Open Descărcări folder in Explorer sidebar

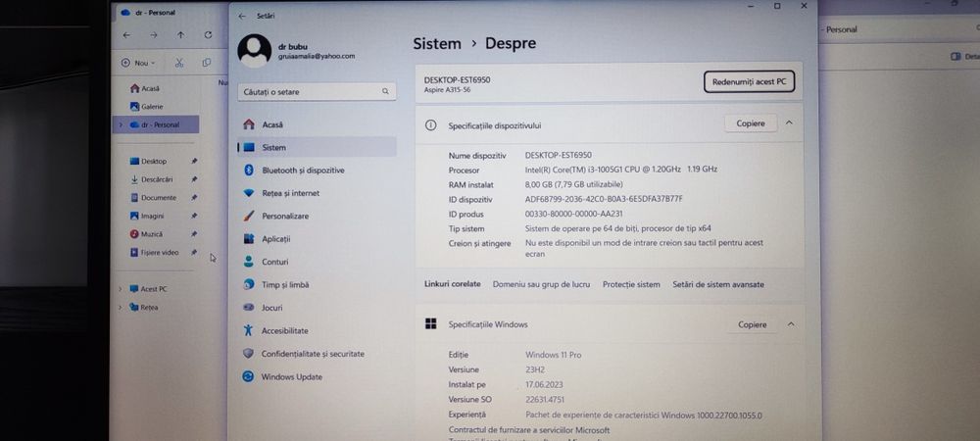(x=151, y=179)
